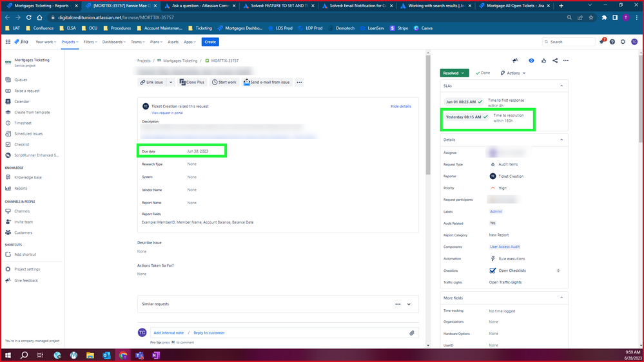Open the Plans dropdown menu
Screen dimensions: 644x362
pos(156,42)
